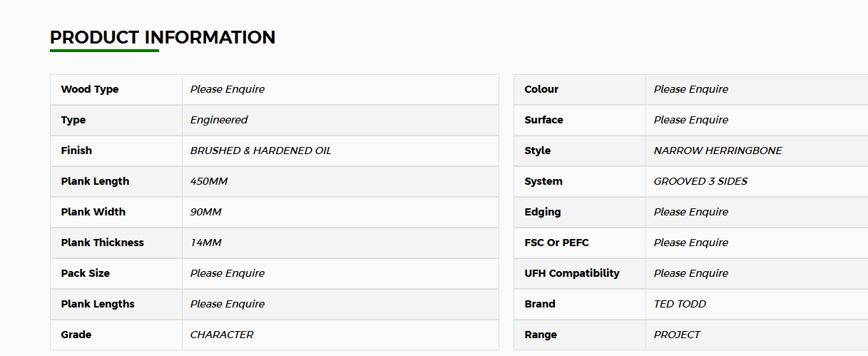Click the GROOVED 3 SIDES system value
The height and width of the screenshot is (356, 868).
click(x=701, y=181)
